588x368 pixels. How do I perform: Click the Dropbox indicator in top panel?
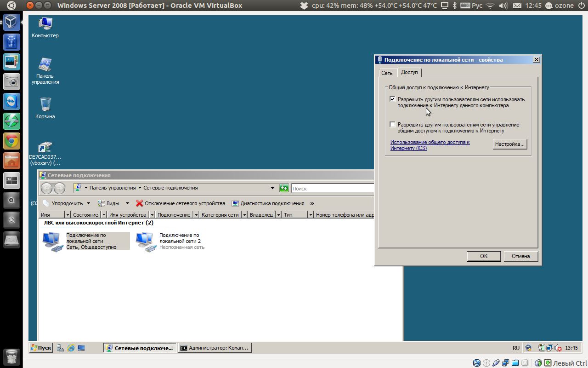[304, 6]
